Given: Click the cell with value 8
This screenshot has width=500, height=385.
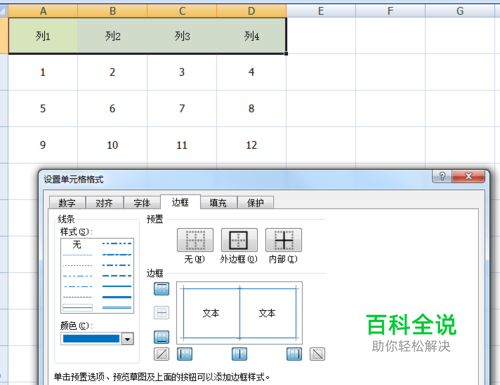Looking at the screenshot, I should pyautogui.click(x=251, y=108).
